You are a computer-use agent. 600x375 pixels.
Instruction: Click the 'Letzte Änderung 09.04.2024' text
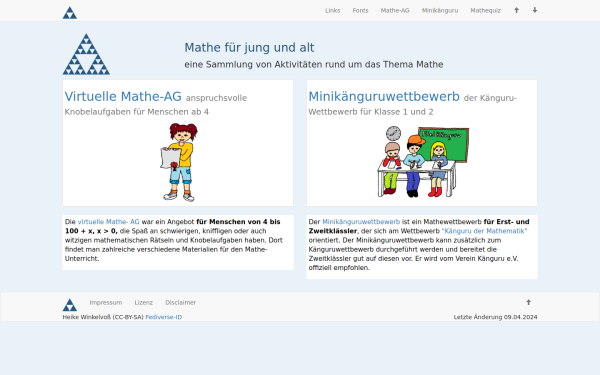(x=496, y=317)
